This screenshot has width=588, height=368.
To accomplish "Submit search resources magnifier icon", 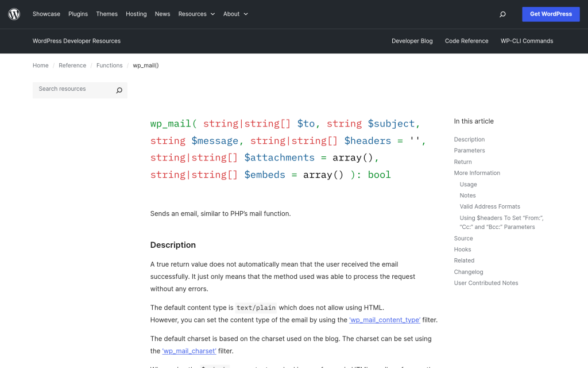I will tap(119, 90).
